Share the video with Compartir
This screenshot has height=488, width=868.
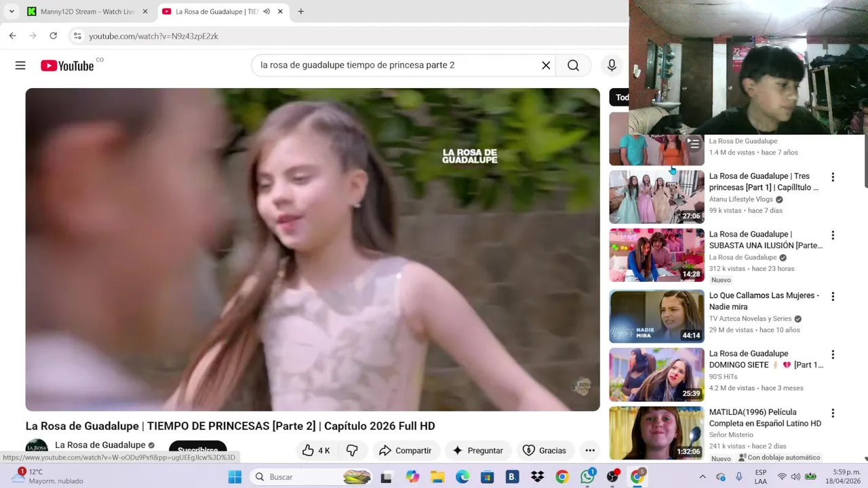(405, 451)
